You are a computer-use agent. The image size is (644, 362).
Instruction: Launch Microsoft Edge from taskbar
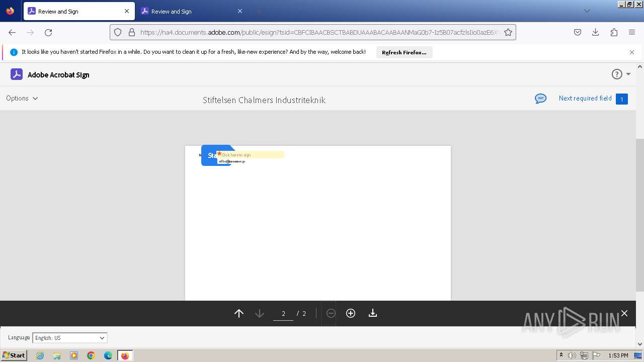coord(108,355)
